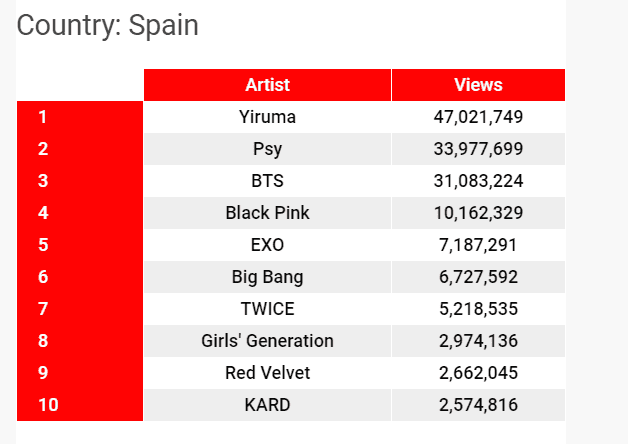Click the Country: Spain heading
This screenshot has width=628, height=444.
(x=108, y=25)
